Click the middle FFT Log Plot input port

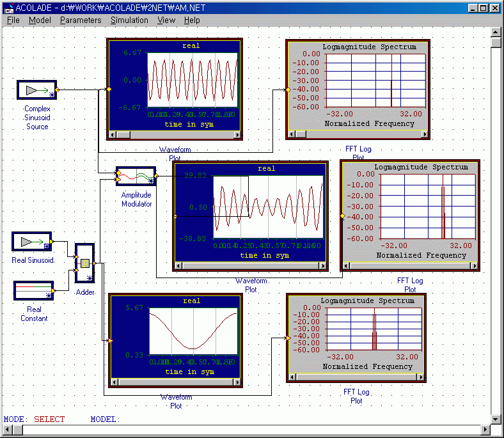point(343,216)
